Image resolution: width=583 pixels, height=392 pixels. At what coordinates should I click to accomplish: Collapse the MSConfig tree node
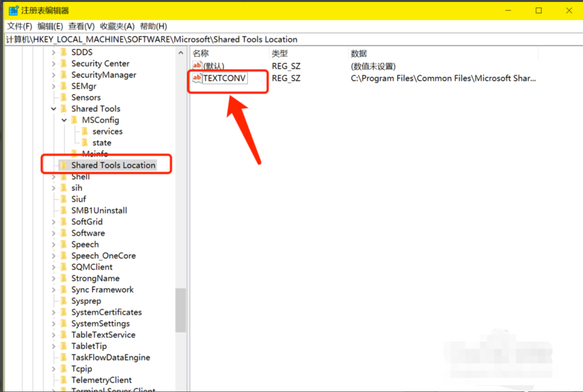click(64, 120)
